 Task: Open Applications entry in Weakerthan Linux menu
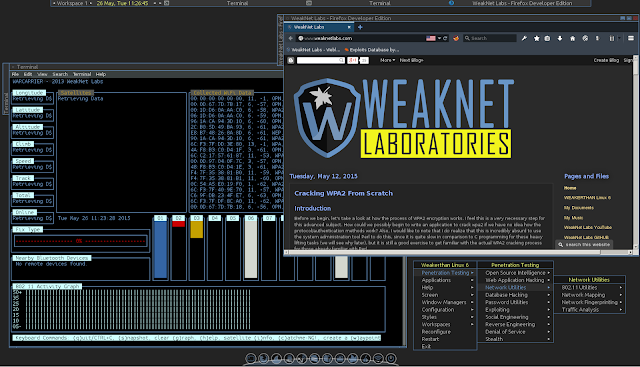coord(445,280)
